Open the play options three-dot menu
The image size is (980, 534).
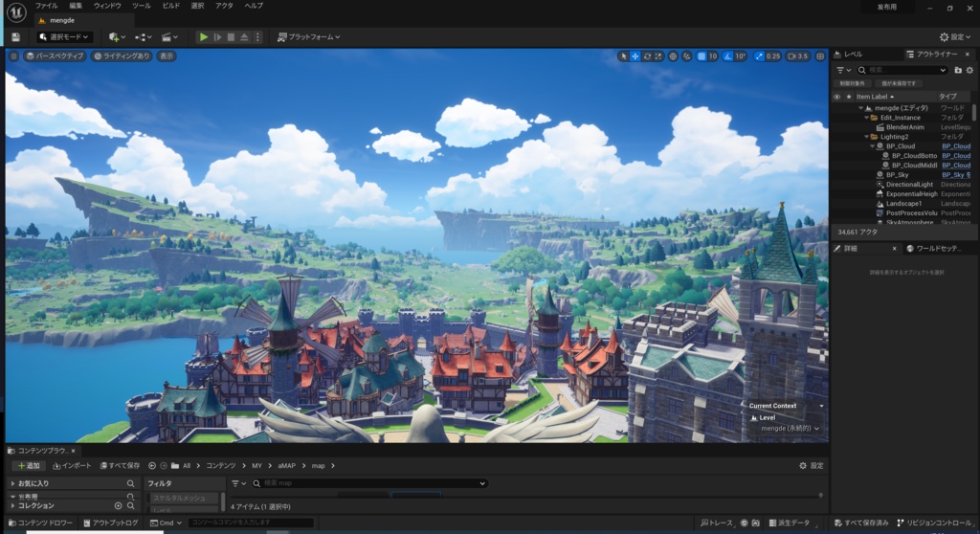tap(257, 37)
